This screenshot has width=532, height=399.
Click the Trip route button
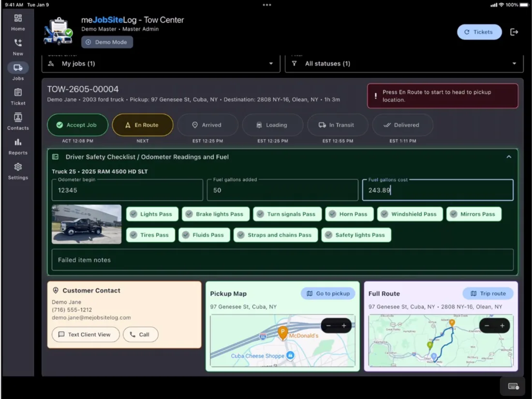488,294
